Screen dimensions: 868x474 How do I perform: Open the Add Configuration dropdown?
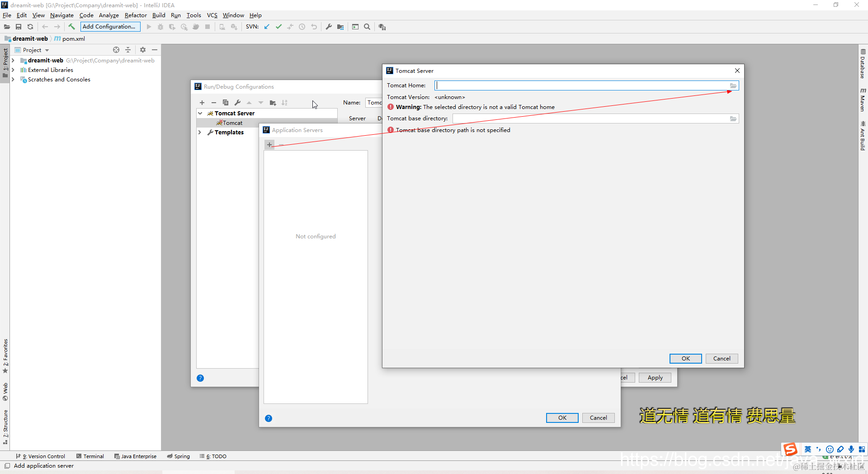110,27
